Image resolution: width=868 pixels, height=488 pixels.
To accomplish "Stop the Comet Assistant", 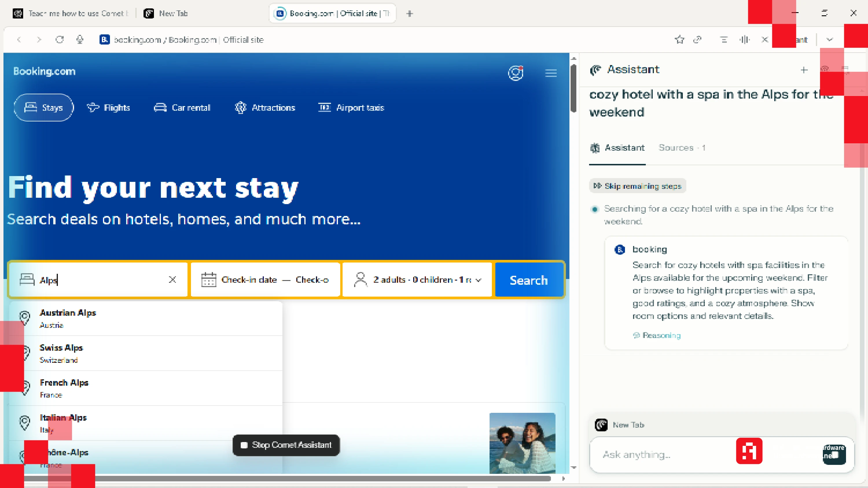I will click(x=286, y=445).
